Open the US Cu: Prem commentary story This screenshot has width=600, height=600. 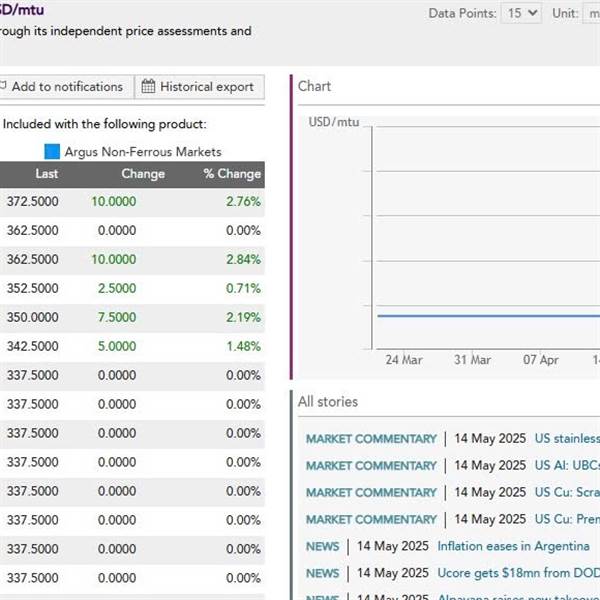[x=567, y=519]
